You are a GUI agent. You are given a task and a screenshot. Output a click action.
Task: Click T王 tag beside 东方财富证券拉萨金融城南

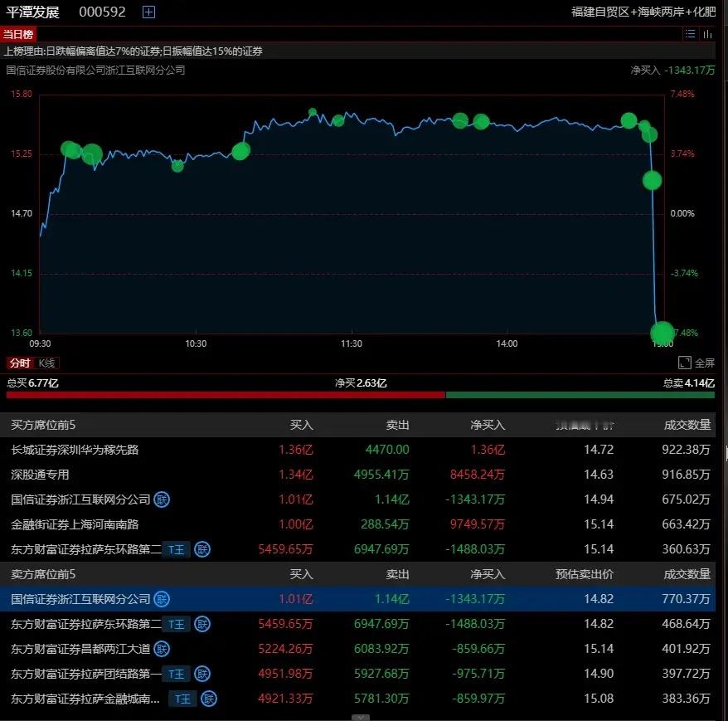183,699
